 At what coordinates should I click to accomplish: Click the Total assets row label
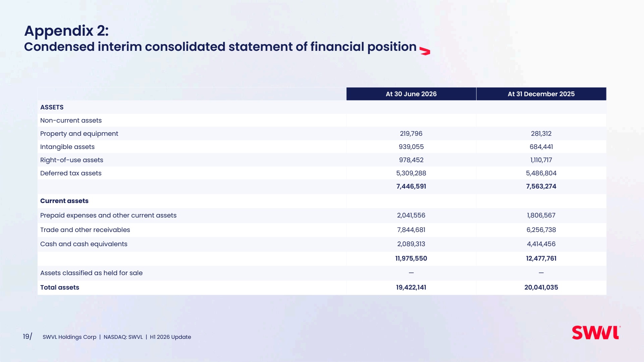point(60,287)
